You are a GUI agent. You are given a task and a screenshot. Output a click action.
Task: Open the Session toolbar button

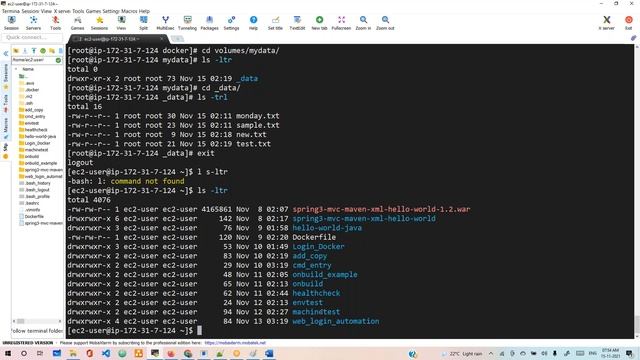click(x=11, y=23)
